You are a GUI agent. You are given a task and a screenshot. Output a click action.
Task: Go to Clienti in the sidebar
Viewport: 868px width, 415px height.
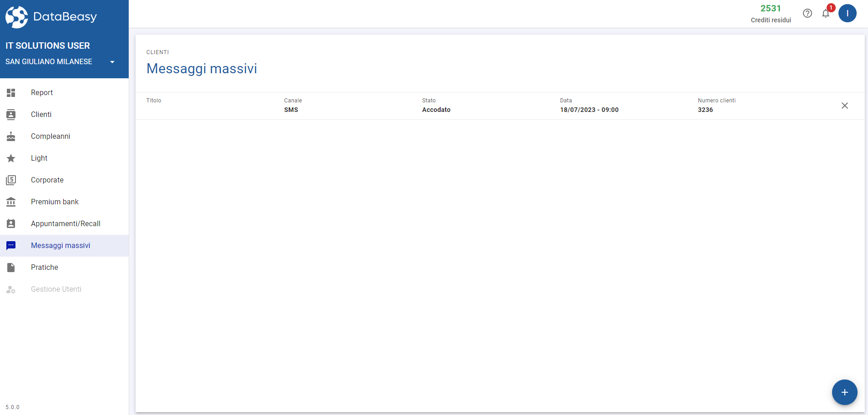click(x=41, y=115)
